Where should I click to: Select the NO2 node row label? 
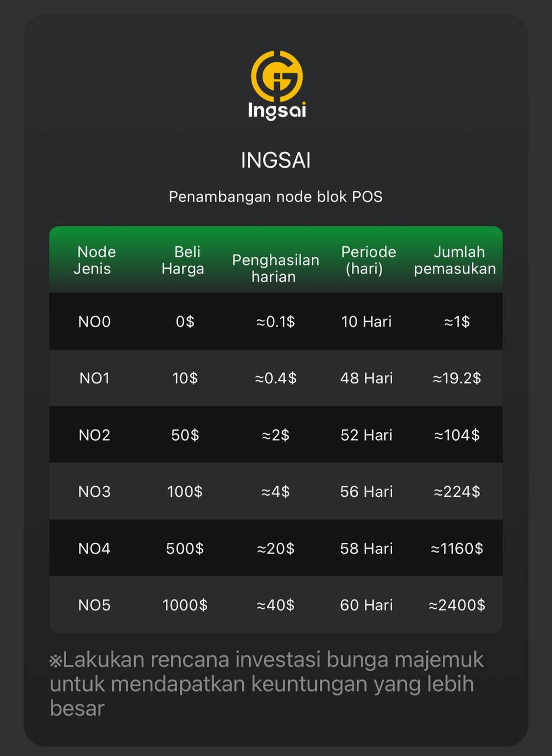94,435
